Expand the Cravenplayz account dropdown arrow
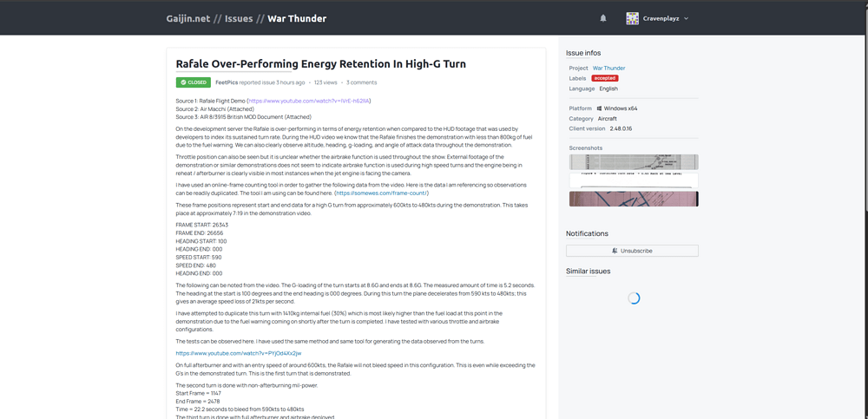The image size is (868, 419). [686, 18]
